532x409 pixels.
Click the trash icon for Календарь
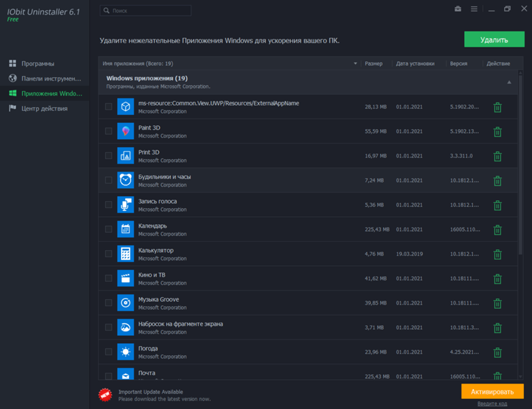(x=497, y=230)
